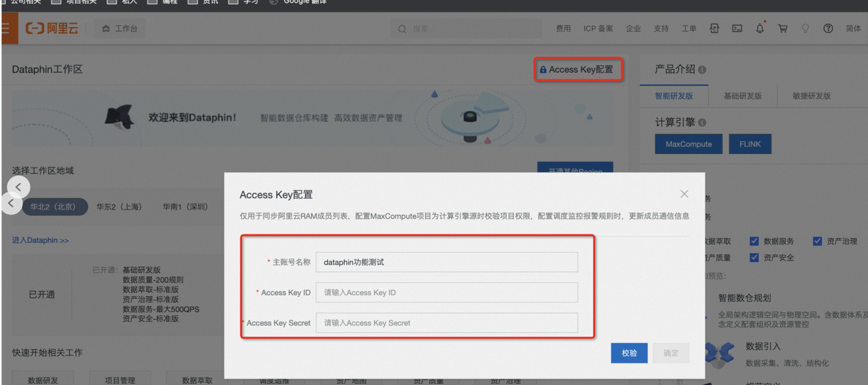
Task: Click the 数据研发 quick start button
Action: pyautogui.click(x=43, y=379)
